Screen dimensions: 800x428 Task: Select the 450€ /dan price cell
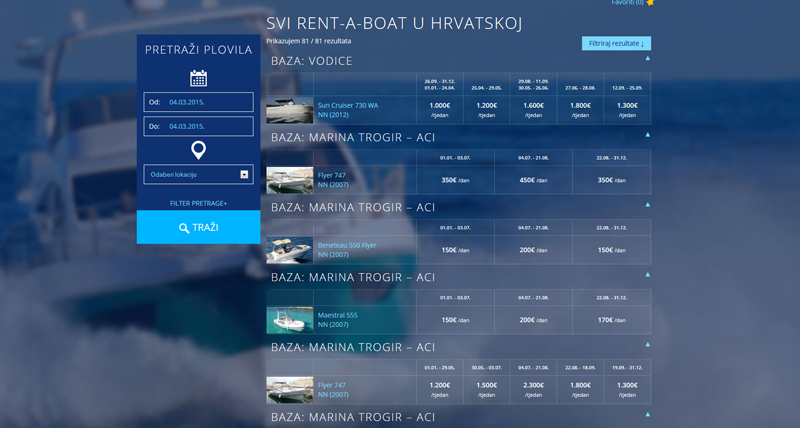click(534, 180)
